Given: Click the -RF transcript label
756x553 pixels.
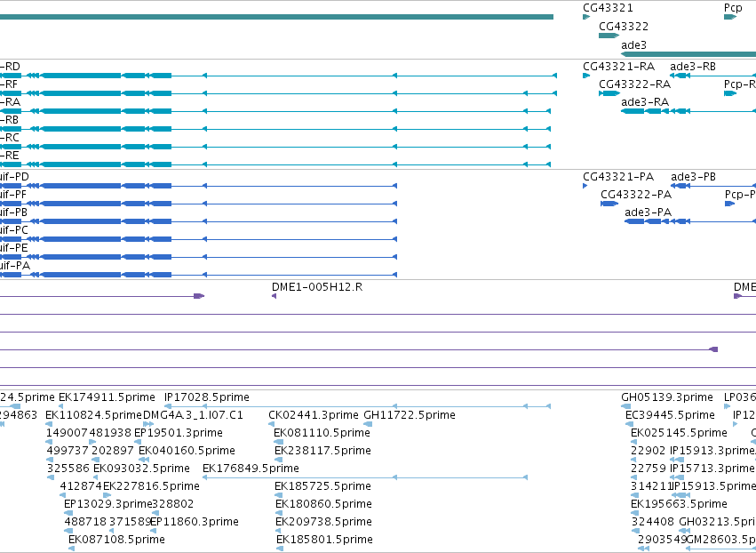Looking at the screenshot, I should (x=9, y=84).
